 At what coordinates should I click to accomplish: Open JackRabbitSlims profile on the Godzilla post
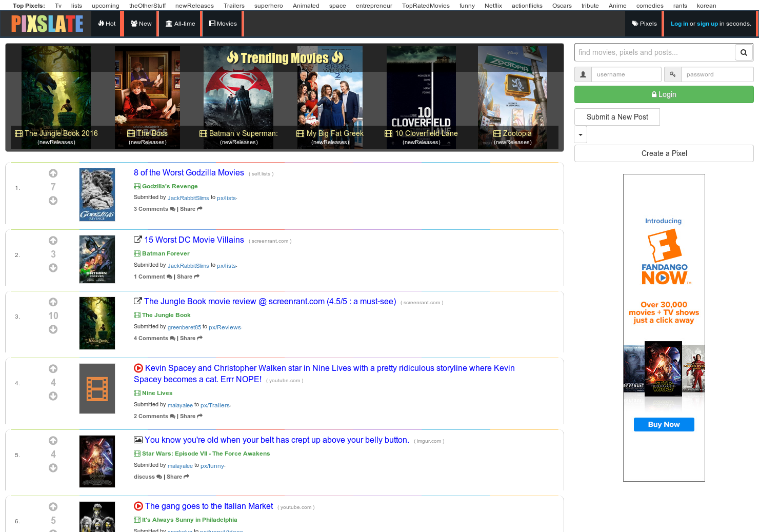188,198
